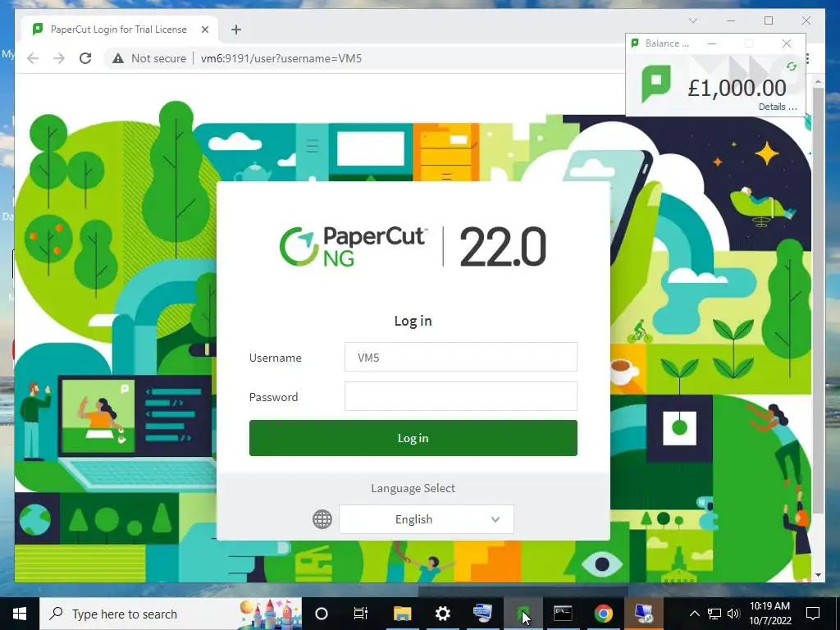Click the network tray icon

(714, 614)
